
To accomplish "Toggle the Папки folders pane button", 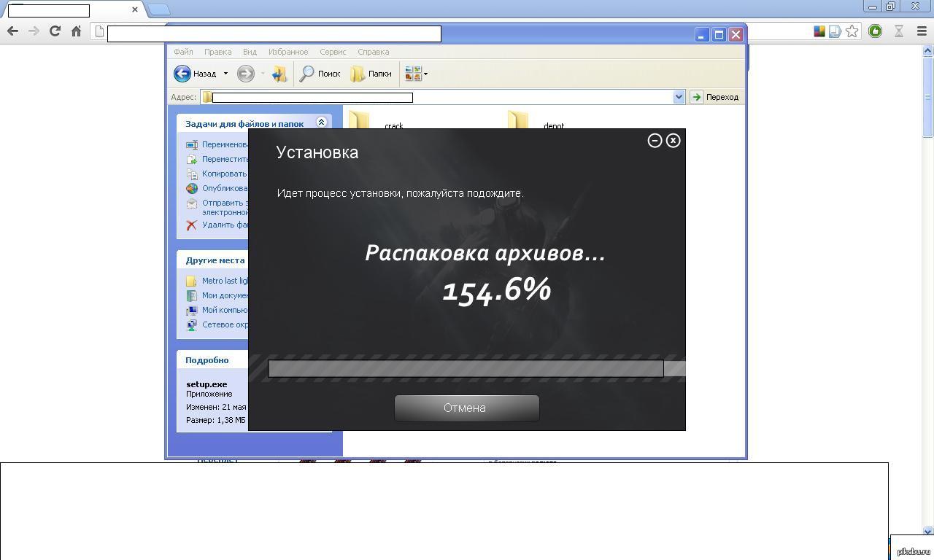I will coord(371,74).
